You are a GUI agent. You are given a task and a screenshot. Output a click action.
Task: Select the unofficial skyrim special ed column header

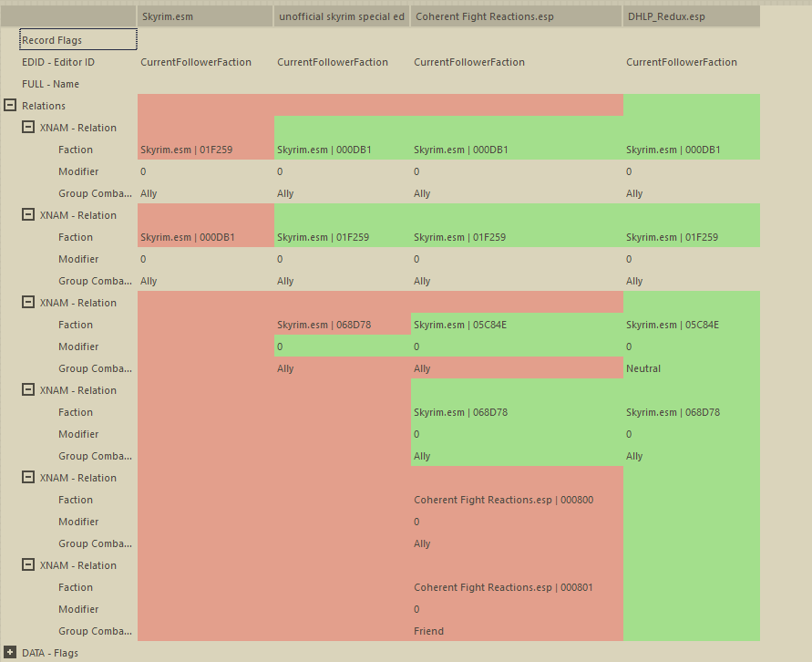click(x=341, y=16)
